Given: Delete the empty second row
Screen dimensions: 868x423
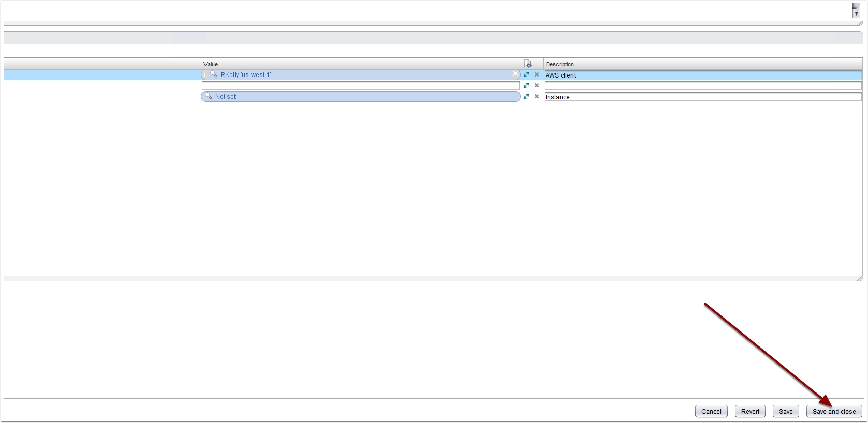Looking at the screenshot, I should click(x=537, y=85).
